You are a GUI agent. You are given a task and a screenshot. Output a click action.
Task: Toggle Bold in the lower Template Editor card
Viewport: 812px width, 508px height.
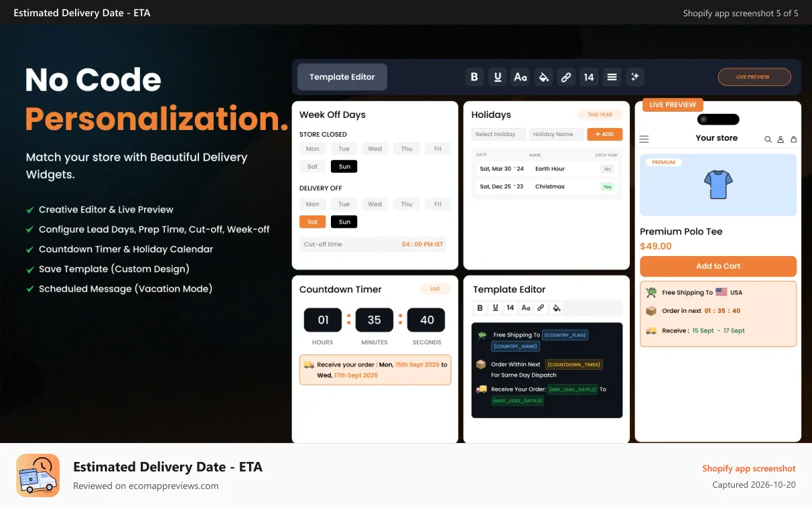point(480,308)
